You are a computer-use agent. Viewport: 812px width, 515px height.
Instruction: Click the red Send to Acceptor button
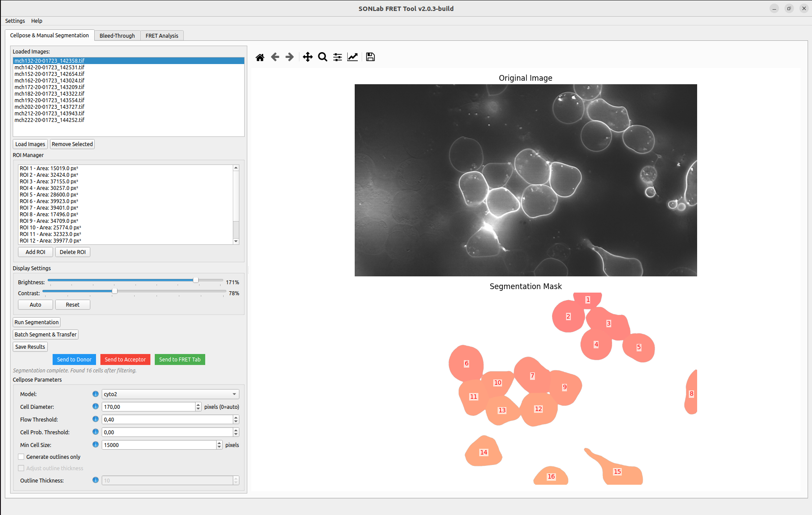point(125,359)
